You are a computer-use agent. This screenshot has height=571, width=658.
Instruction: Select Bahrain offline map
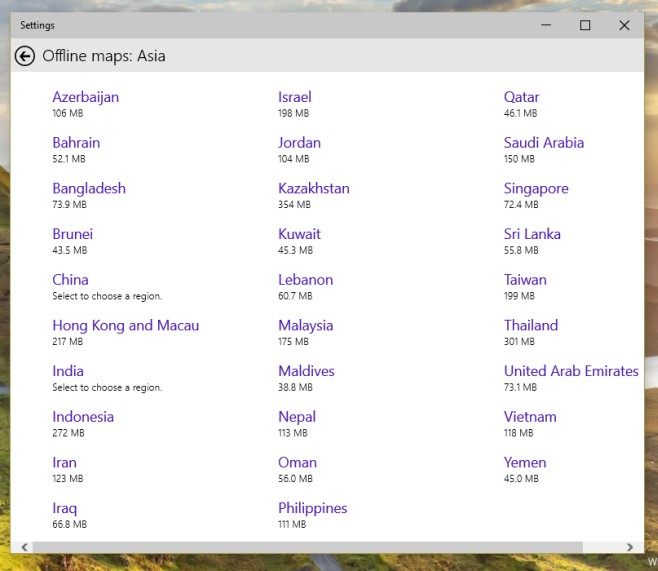pyautogui.click(x=76, y=143)
